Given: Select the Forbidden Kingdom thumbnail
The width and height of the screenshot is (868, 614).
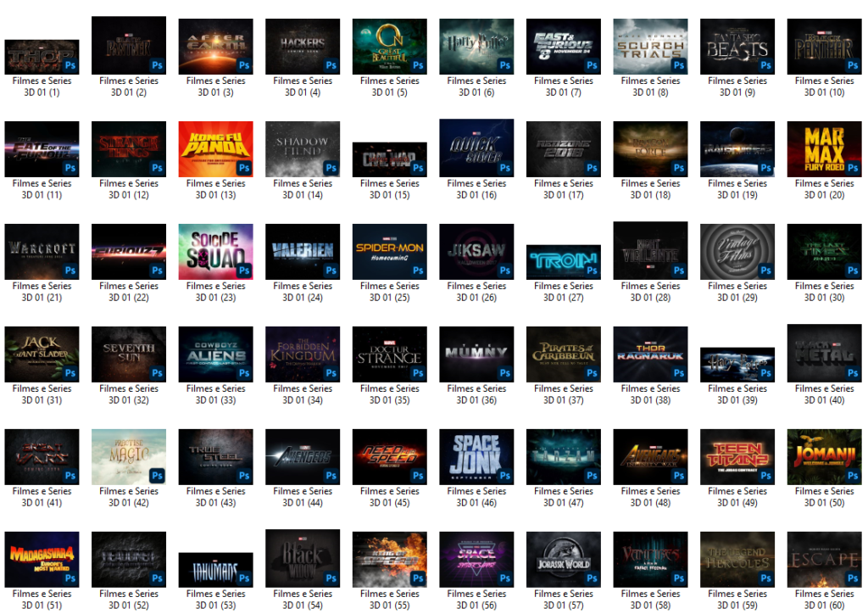Looking at the screenshot, I should pos(303,354).
